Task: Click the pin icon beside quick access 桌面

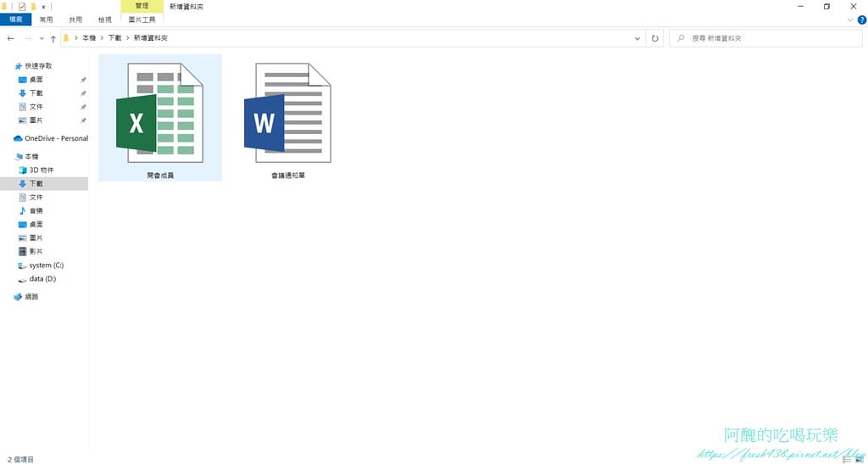Action: (x=83, y=80)
